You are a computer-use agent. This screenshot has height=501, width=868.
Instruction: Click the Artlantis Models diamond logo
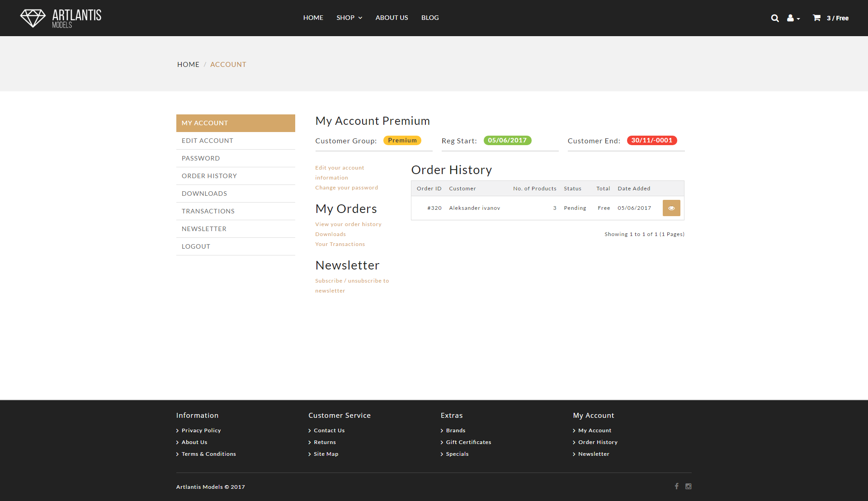[x=33, y=18]
